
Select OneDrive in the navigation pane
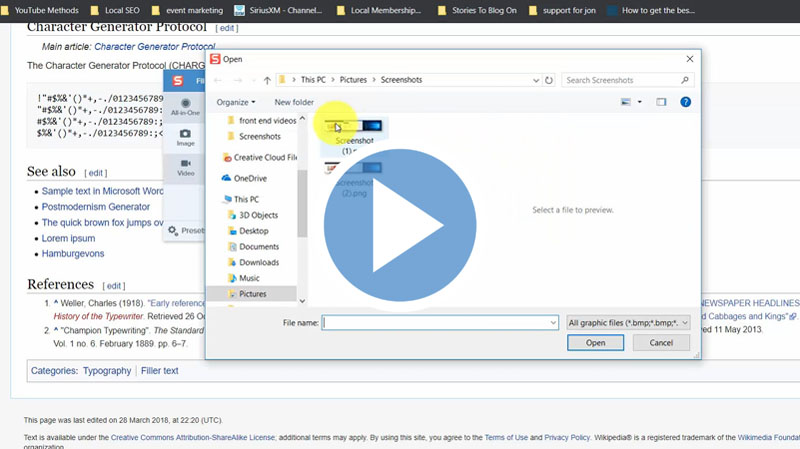coord(250,178)
